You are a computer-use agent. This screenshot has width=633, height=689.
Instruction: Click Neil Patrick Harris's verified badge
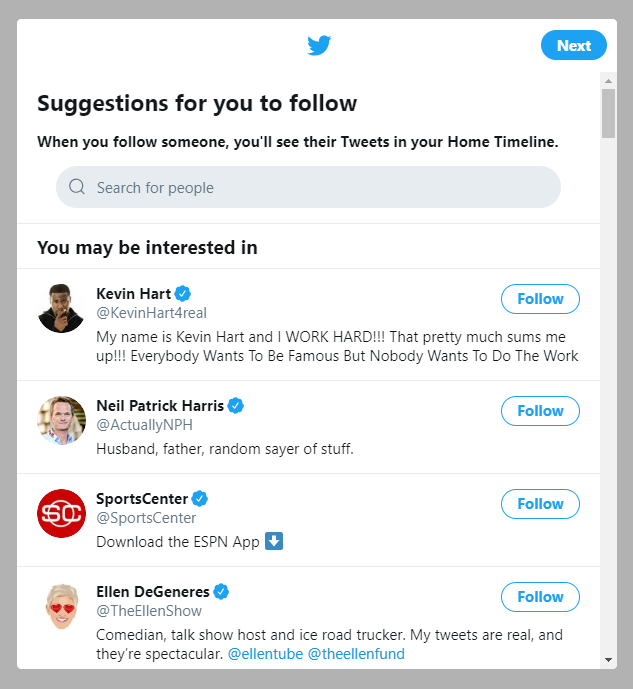point(236,405)
